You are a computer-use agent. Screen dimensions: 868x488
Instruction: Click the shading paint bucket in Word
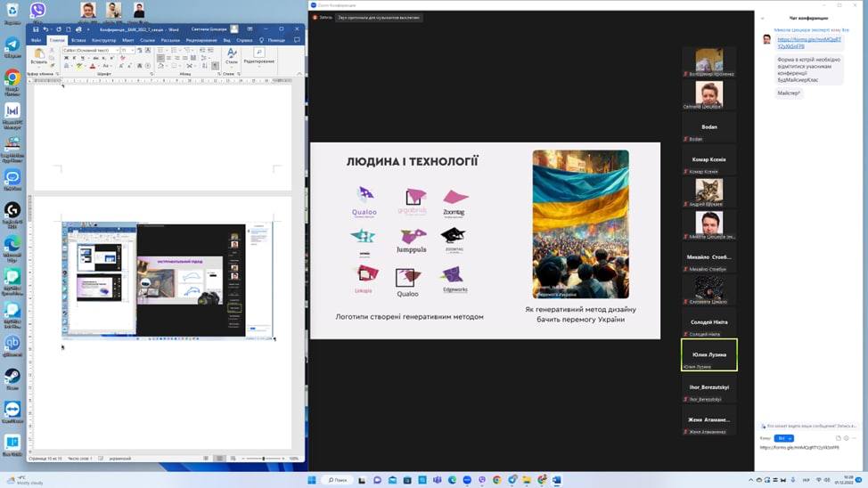tap(161, 66)
